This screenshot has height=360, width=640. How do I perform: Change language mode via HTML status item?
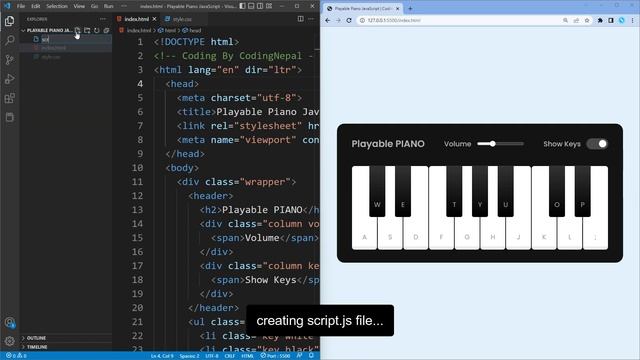tap(247, 356)
